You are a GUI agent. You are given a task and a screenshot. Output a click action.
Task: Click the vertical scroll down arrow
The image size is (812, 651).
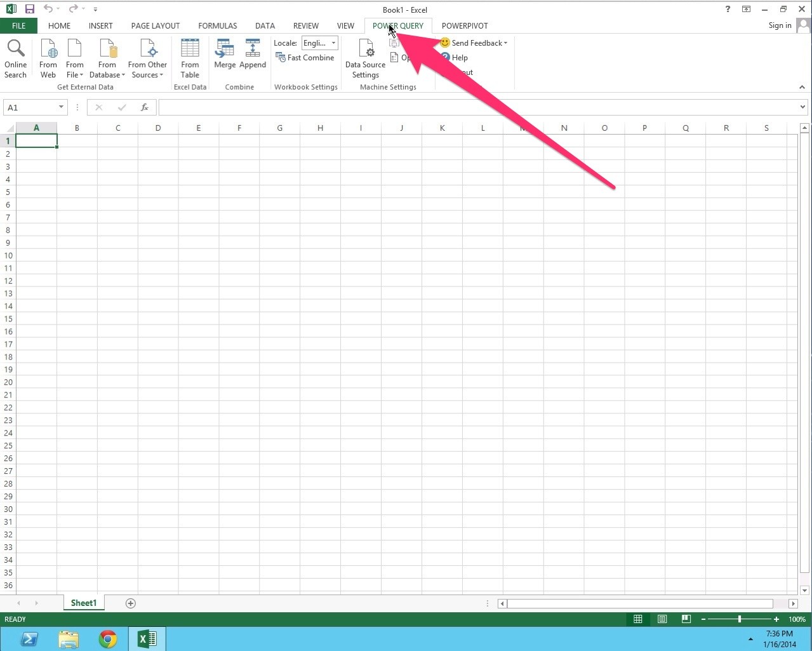804,590
